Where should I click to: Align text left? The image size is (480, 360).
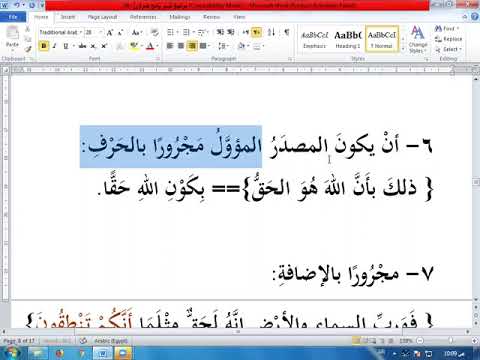coord(170,46)
